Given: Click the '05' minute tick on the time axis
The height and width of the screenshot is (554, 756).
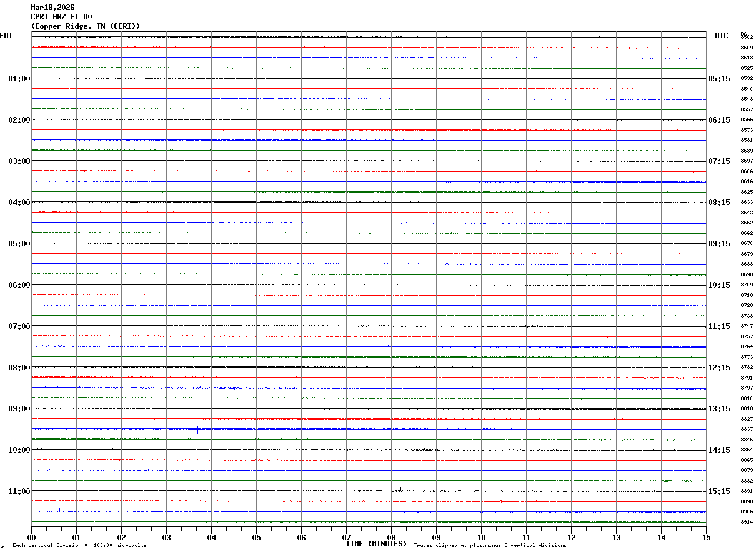Looking at the screenshot, I should click(256, 537).
